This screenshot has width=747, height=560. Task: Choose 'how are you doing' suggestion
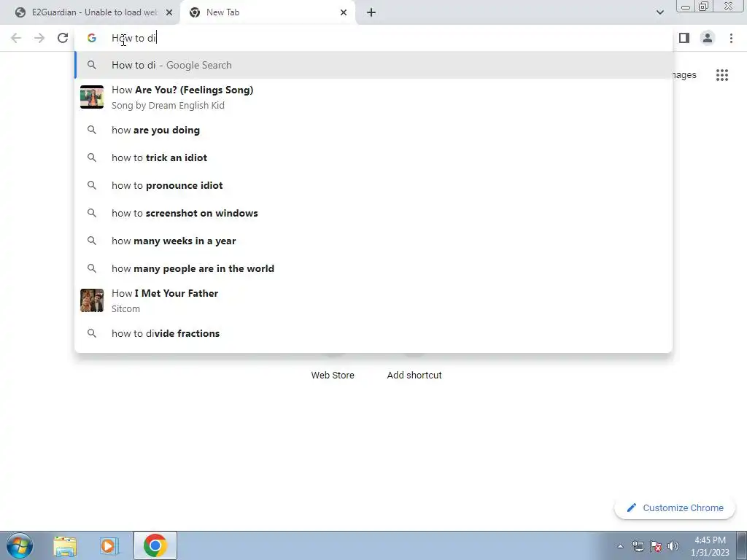pyautogui.click(x=373, y=130)
